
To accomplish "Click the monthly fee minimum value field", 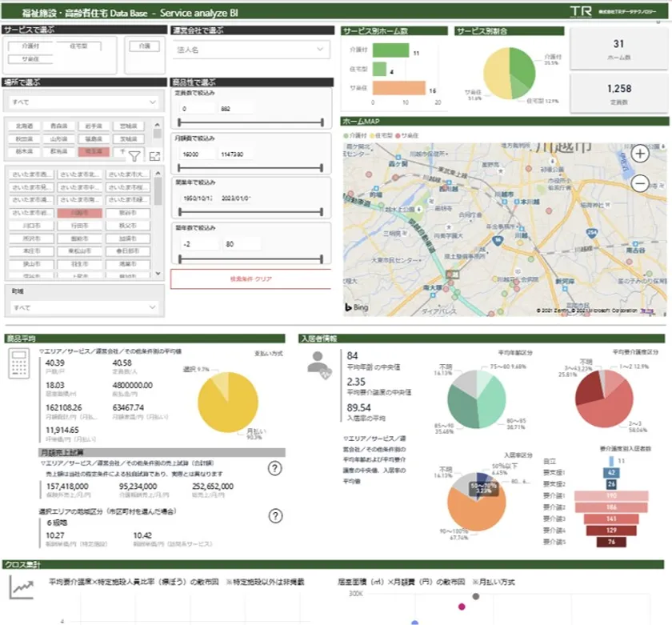I will click(x=198, y=154).
